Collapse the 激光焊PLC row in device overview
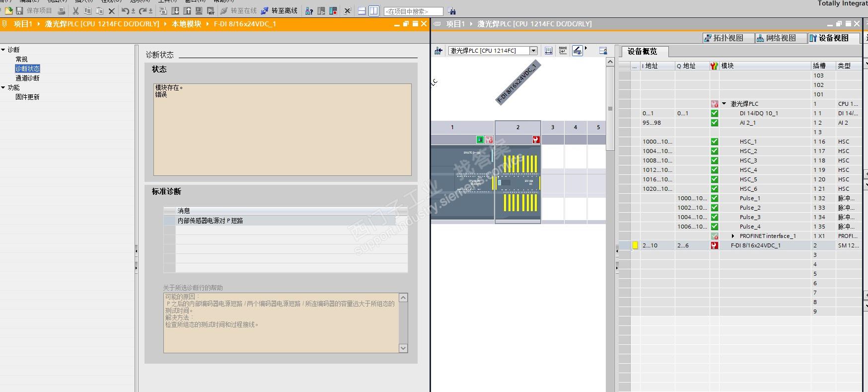 click(724, 104)
